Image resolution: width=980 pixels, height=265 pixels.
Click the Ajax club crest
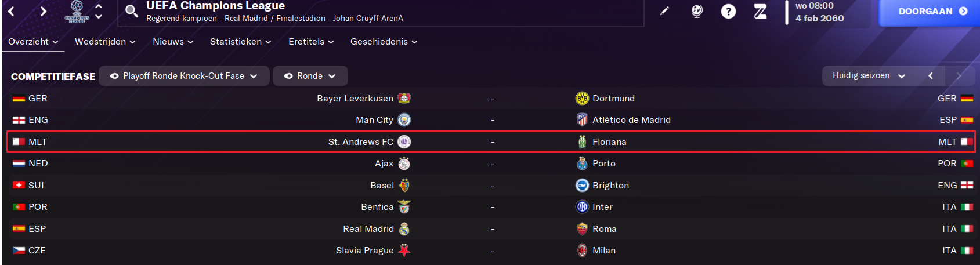[x=404, y=164]
